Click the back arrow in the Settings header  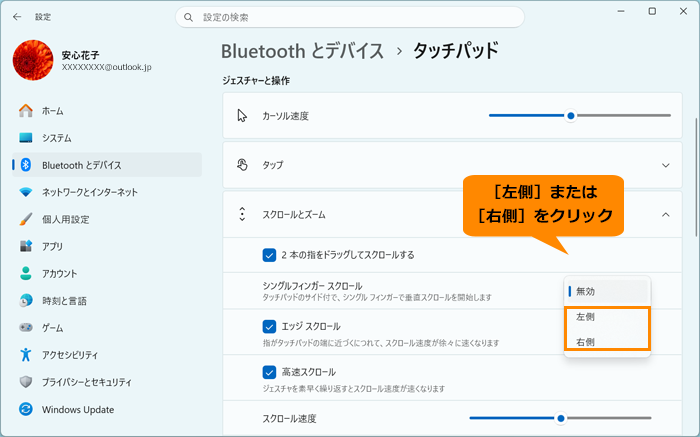pos(17,17)
